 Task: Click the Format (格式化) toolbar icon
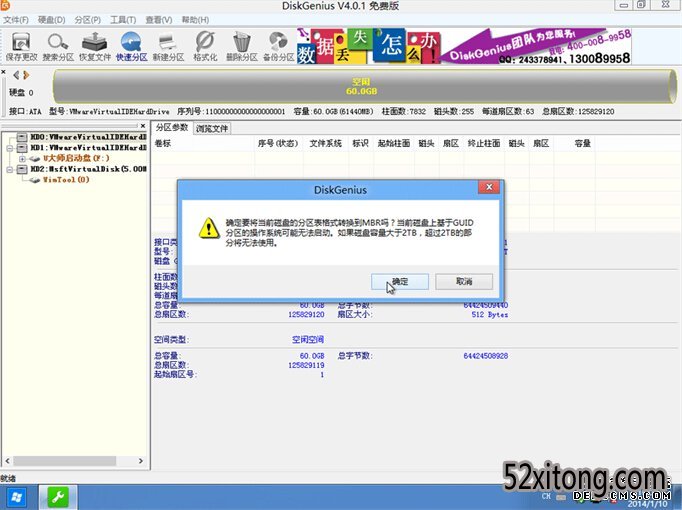coord(205,47)
